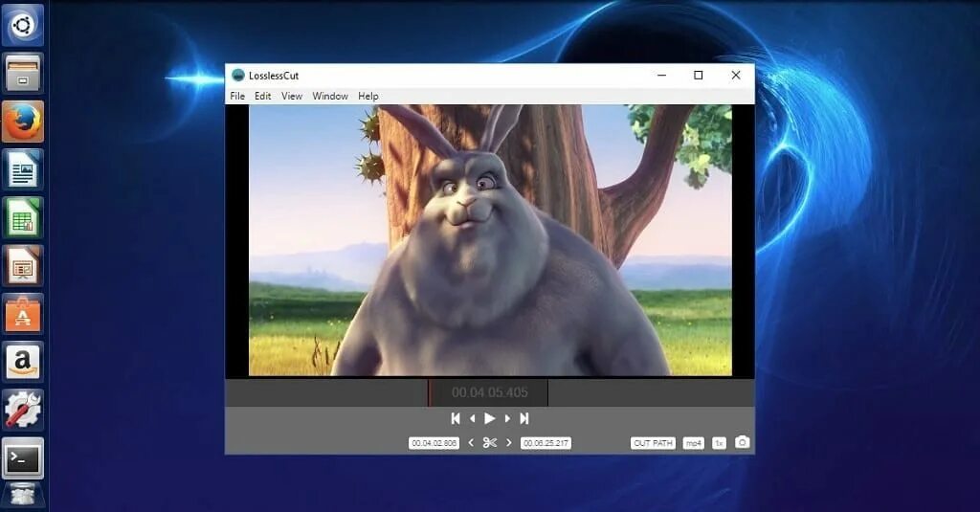
Task: Open LibreOffice Impress from the dock
Action: click(x=23, y=266)
